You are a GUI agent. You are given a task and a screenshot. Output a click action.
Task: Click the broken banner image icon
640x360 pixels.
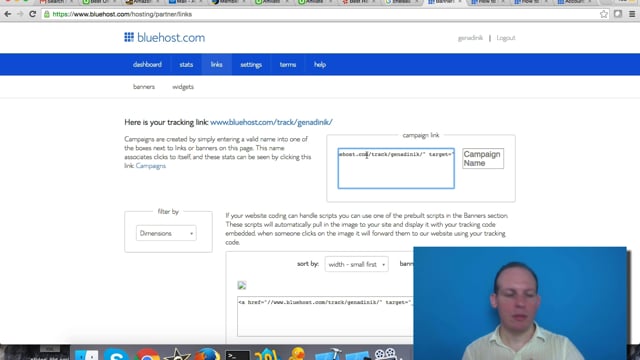(x=242, y=285)
